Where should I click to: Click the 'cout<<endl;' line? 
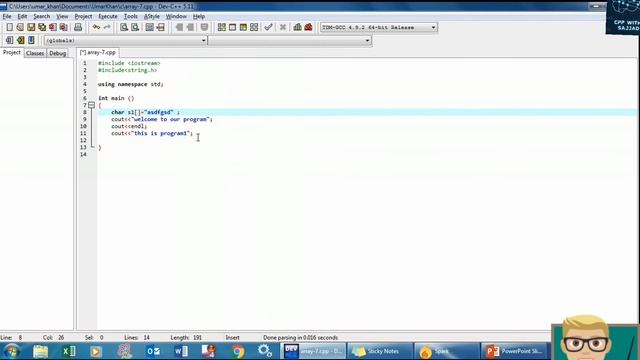129,126
